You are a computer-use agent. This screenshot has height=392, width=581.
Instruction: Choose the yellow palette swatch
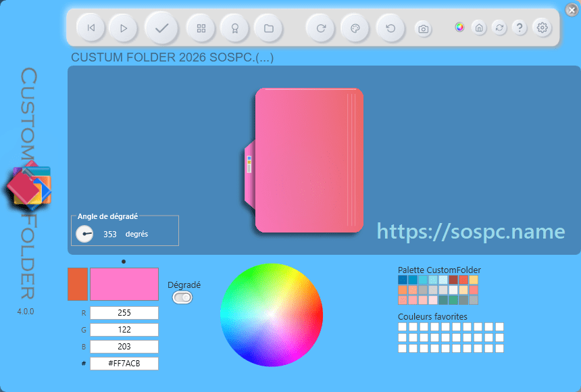click(x=474, y=280)
